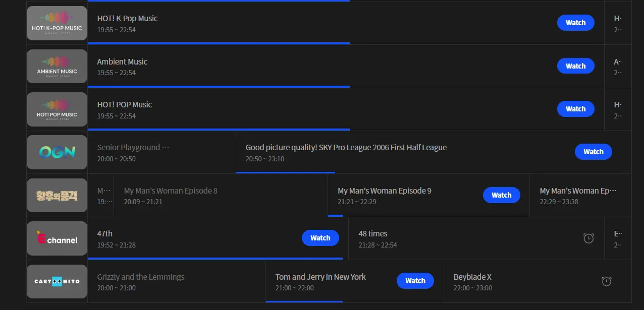
Task: Select the 48 times program title
Action: point(373,234)
